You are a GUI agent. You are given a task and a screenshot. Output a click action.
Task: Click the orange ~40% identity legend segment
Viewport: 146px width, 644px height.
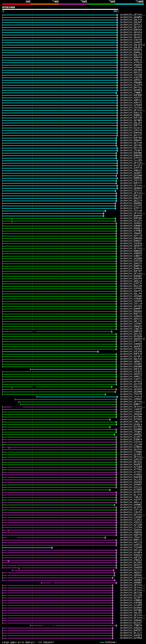45,4
